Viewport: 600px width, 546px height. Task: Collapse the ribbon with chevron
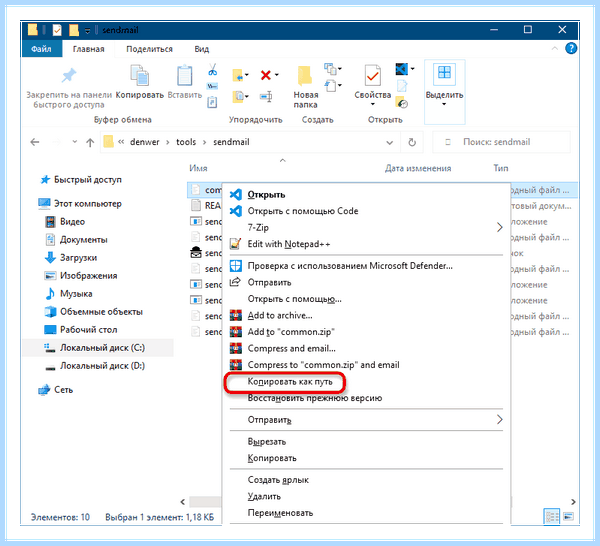coord(554,49)
